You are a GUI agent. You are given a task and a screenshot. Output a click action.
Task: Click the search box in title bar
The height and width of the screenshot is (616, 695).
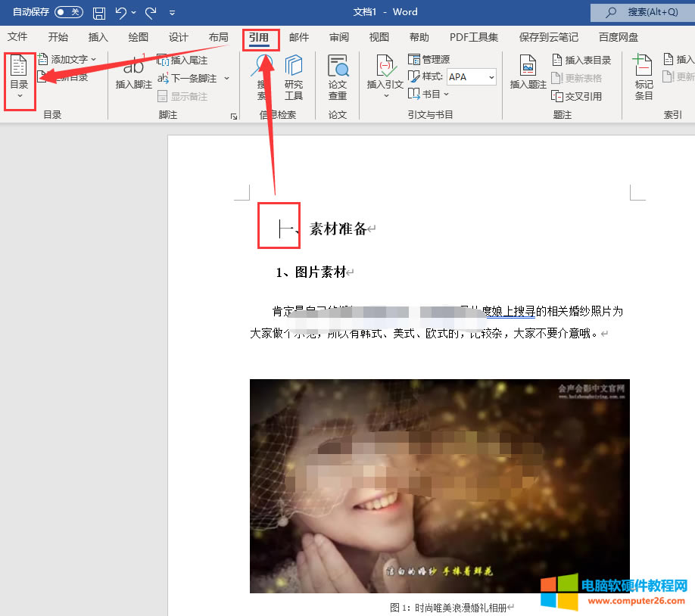[644, 12]
